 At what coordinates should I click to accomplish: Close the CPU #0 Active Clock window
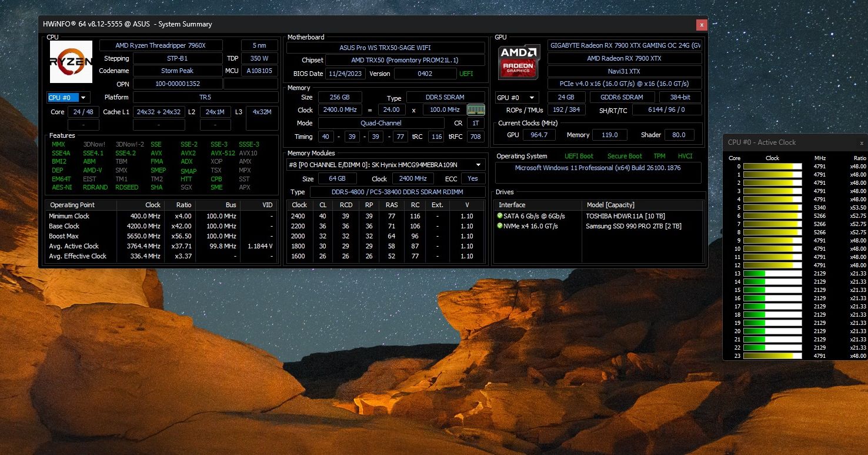[x=862, y=142]
